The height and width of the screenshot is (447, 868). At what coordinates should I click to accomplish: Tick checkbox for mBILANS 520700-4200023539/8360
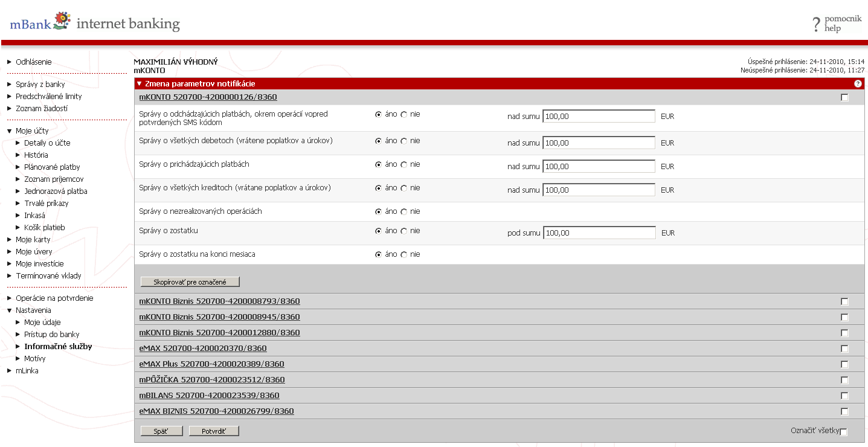pyautogui.click(x=844, y=396)
